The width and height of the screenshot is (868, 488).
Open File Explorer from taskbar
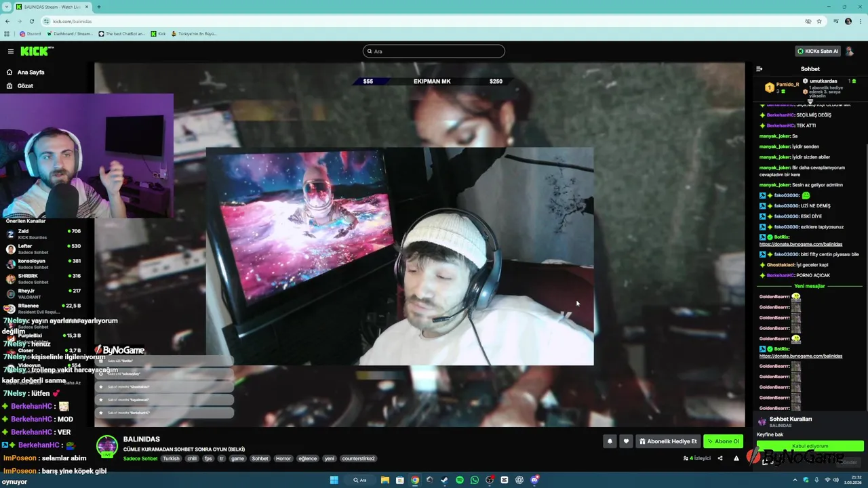[385, 480]
